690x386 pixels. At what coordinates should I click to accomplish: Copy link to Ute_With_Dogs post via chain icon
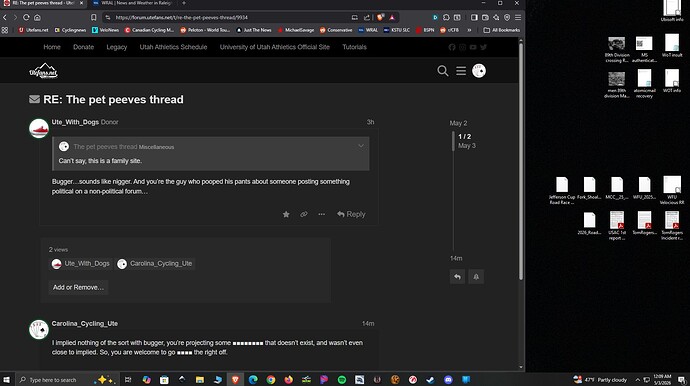(304, 214)
